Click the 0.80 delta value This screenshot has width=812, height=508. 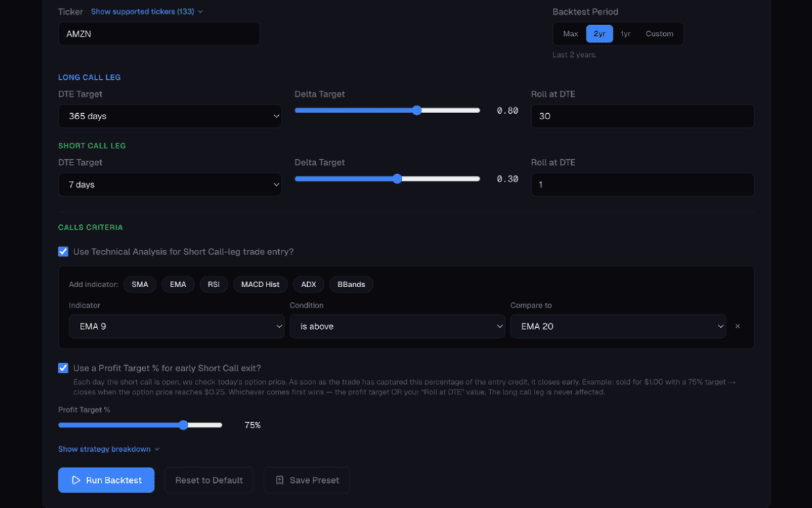[507, 110]
